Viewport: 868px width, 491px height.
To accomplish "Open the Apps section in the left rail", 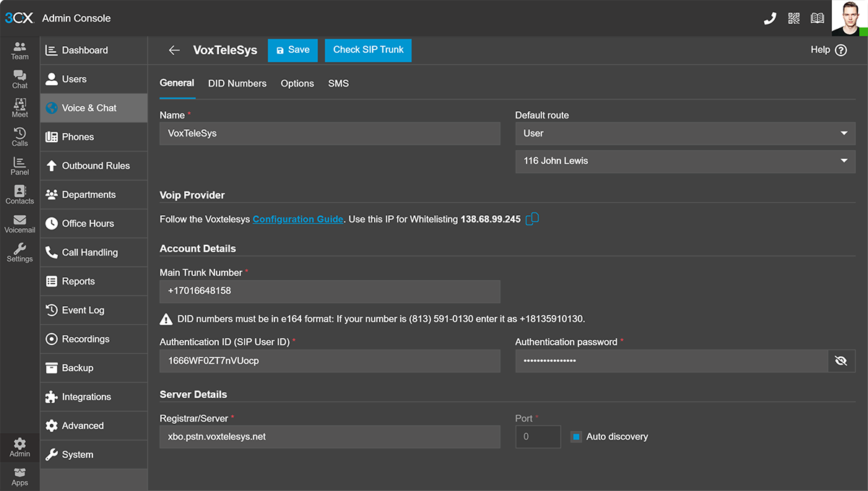I will 19,477.
